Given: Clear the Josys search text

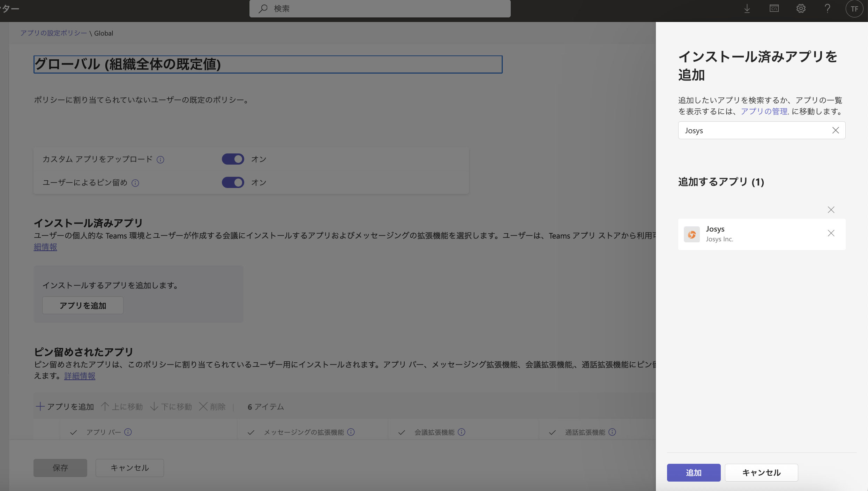Looking at the screenshot, I should pos(835,130).
